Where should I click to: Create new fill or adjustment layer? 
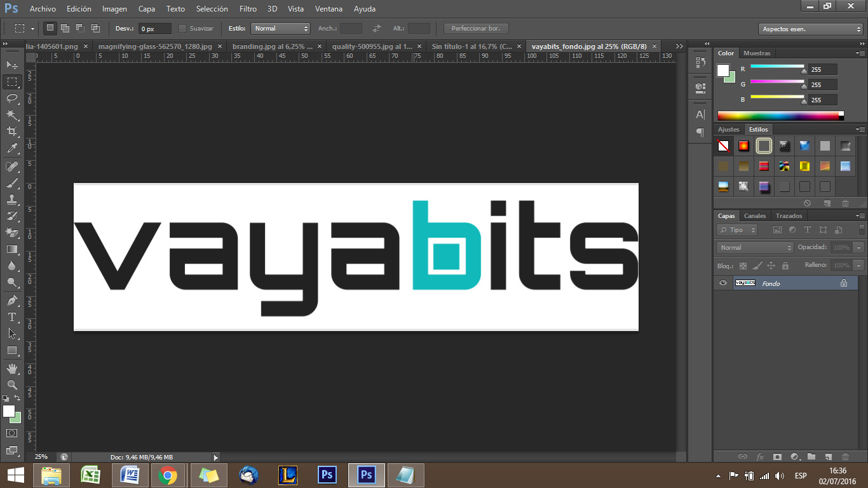(794, 456)
